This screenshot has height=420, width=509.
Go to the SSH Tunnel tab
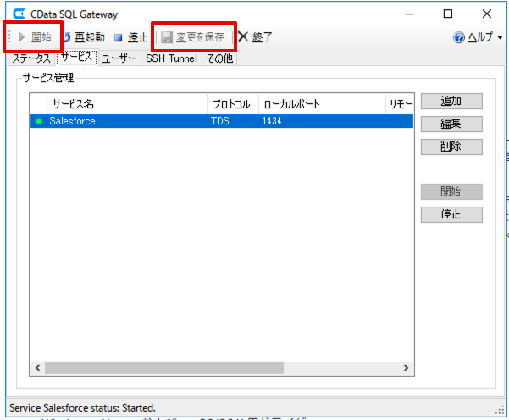[x=171, y=58]
